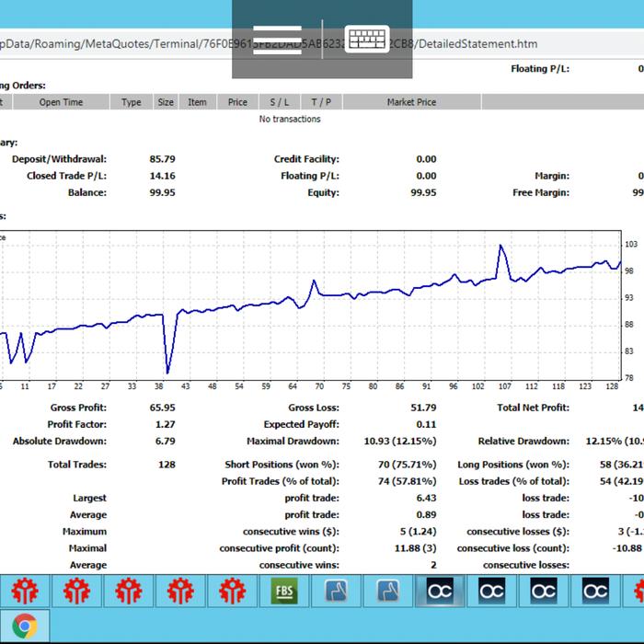This screenshot has height=644, width=644.
Task: Open the OC icon right after the highlighted one
Action: [492, 590]
